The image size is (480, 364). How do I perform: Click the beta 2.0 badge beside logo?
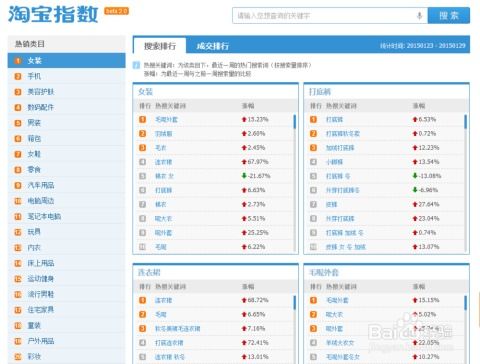(116, 11)
